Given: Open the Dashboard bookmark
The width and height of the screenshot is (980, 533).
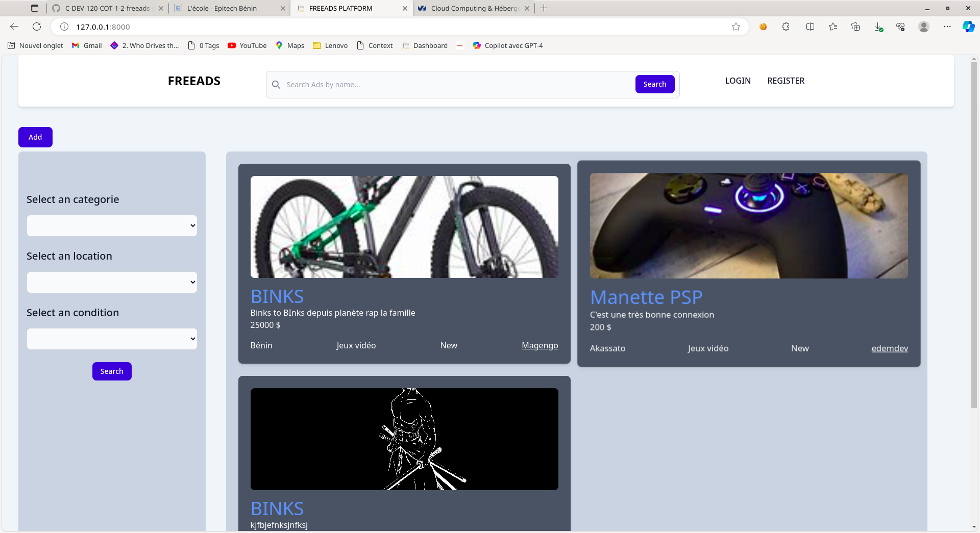Looking at the screenshot, I should click(425, 45).
